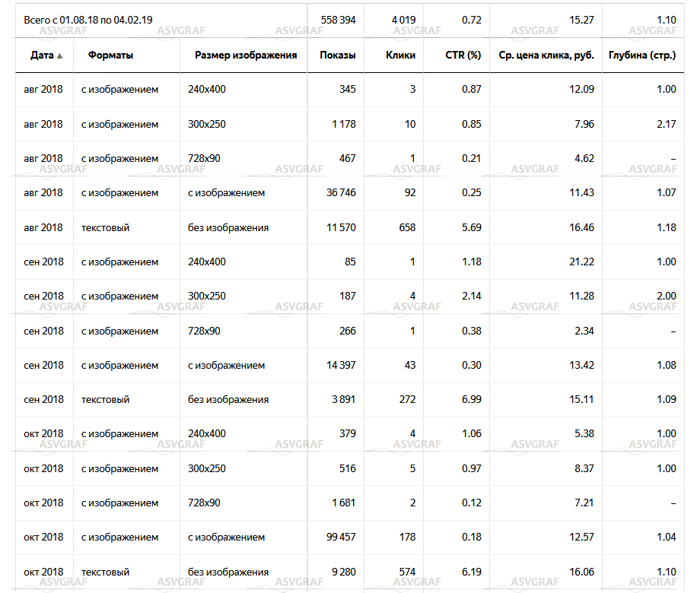Image resolution: width=700 pixels, height=593 pixels.
Task: Click CTR value 2.14
Action: [x=472, y=296]
